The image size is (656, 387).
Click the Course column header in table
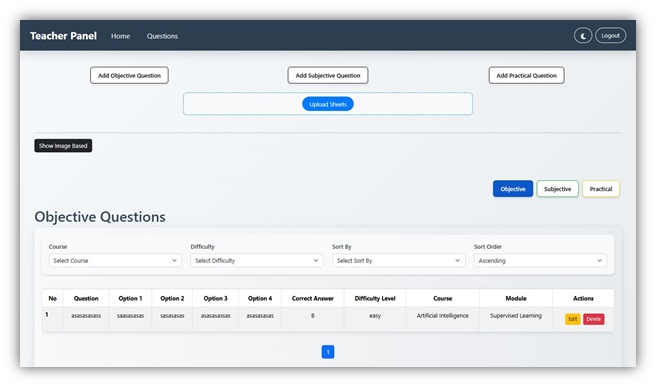click(x=443, y=299)
